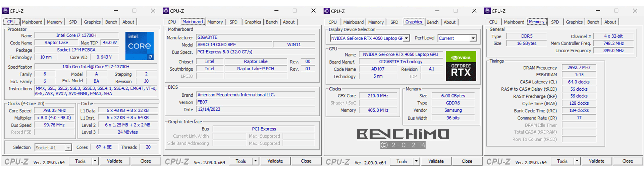Click the Level 3 cache value 24 MBytes
Image resolution: width=644 pixels, height=171 pixels.
click(128, 132)
